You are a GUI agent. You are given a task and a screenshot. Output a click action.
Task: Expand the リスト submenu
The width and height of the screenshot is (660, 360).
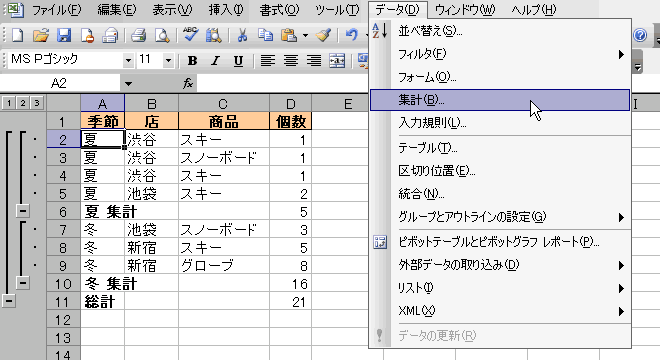pyautogui.click(x=500, y=288)
